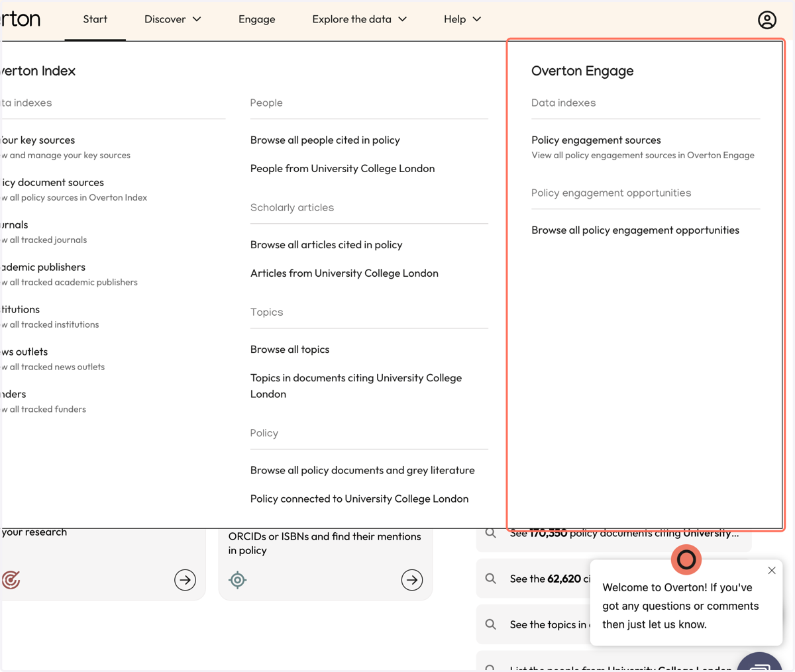Screen dimensions: 795x672
Task: Click the arrow button beside the target icon
Action: point(185,580)
